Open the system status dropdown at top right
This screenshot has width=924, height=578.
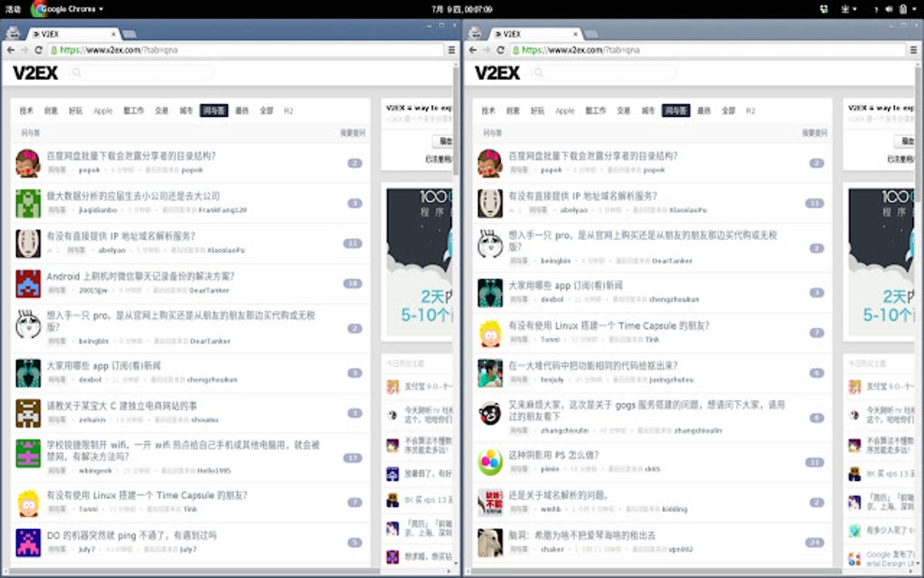tap(914, 9)
